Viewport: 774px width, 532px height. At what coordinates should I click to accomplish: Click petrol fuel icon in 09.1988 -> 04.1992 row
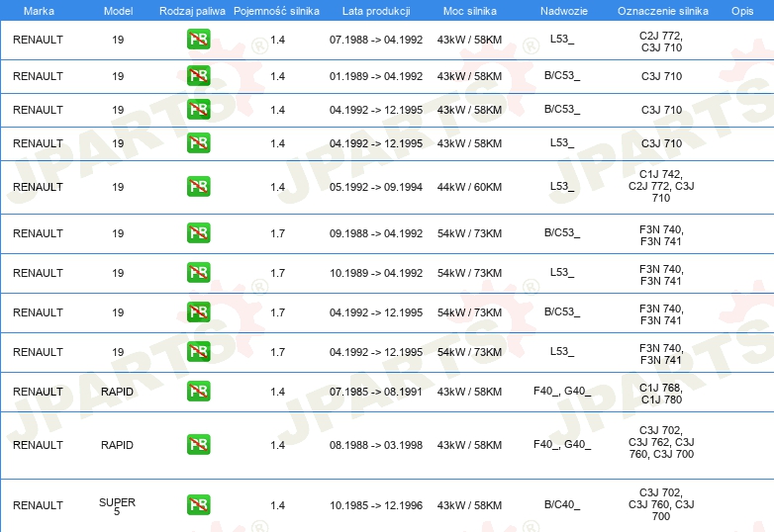tap(198, 232)
